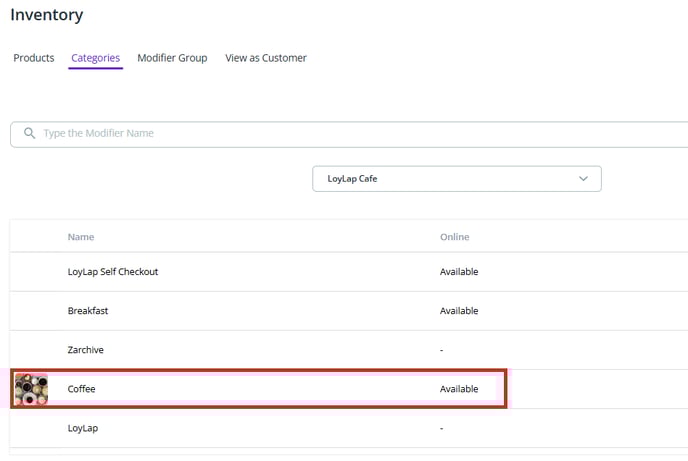The height and width of the screenshot is (461, 688).
Task: Open the Products tab
Action: 34,58
